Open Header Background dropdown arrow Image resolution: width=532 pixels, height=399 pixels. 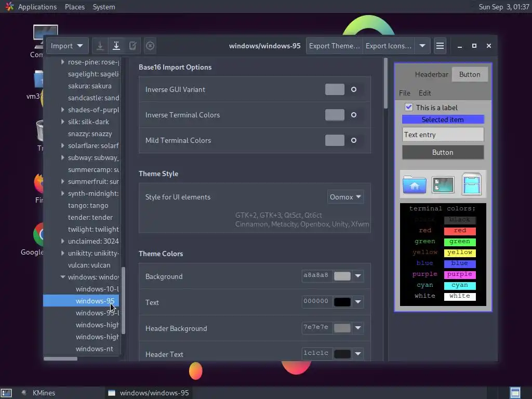point(358,328)
